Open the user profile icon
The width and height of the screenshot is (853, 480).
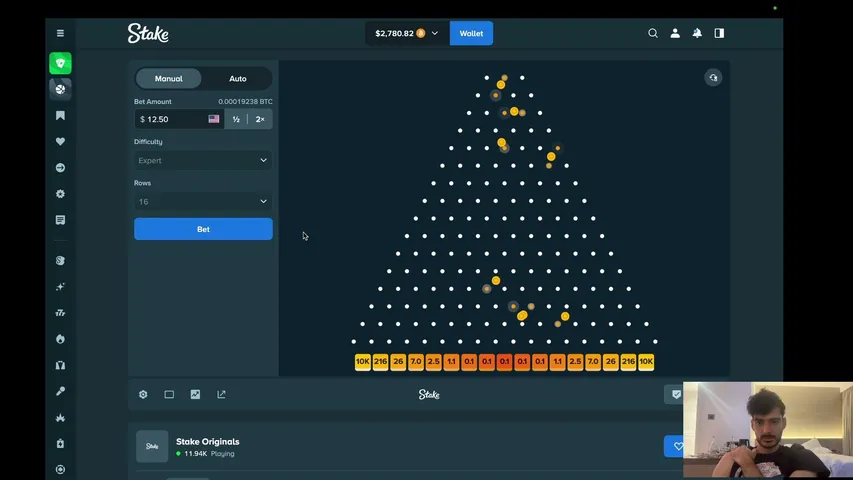tap(675, 33)
